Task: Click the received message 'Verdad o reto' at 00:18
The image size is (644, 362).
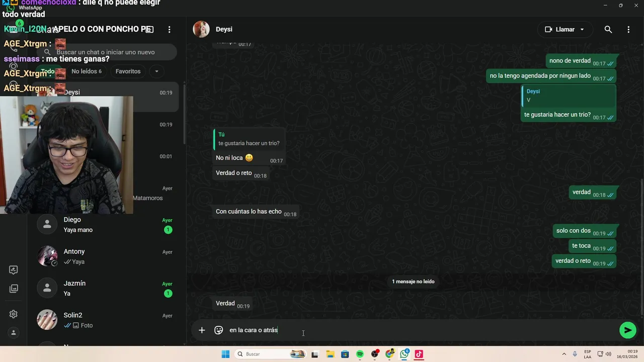Action: point(241,173)
